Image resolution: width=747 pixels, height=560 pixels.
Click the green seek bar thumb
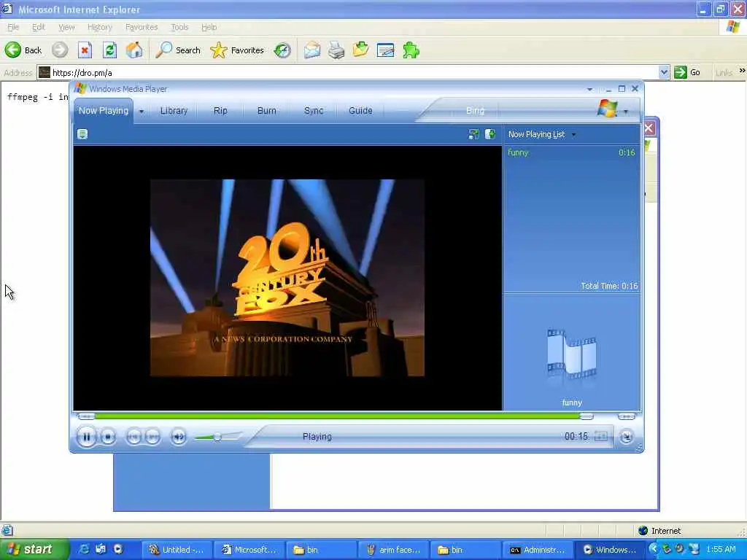point(587,416)
